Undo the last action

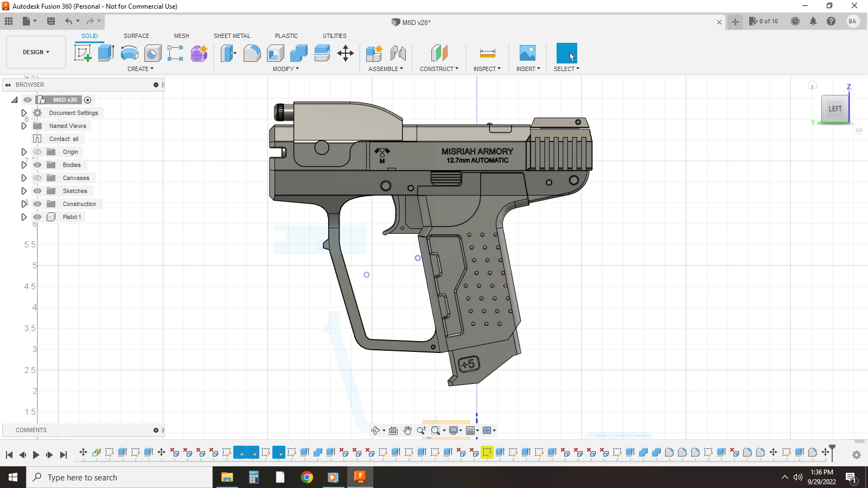click(x=69, y=21)
